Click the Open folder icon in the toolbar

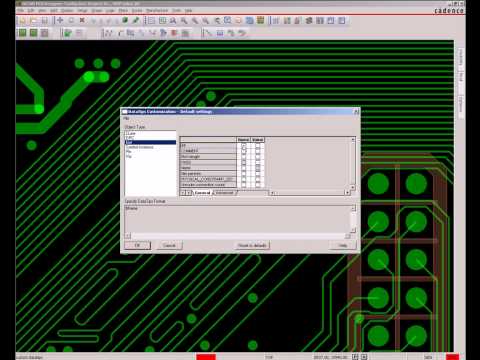click(x=33, y=21)
